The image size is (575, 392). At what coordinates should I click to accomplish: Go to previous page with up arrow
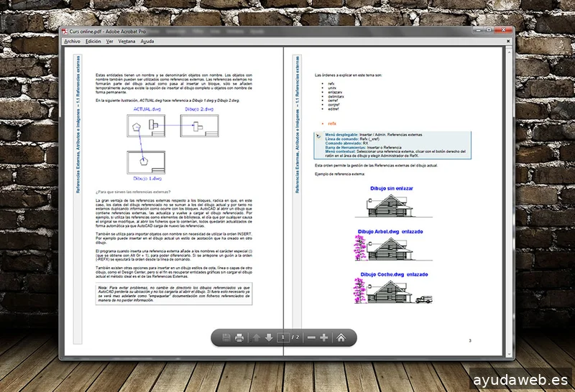(256, 337)
